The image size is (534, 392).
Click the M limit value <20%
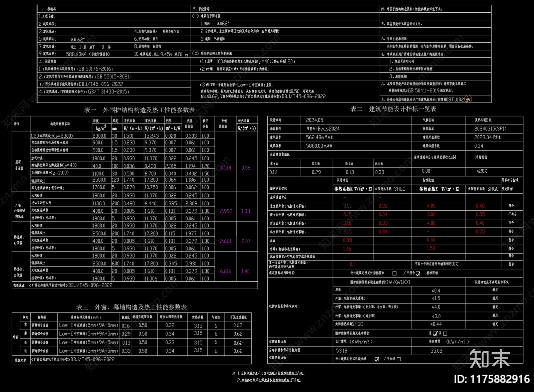pyautogui.click(x=482, y=171)
